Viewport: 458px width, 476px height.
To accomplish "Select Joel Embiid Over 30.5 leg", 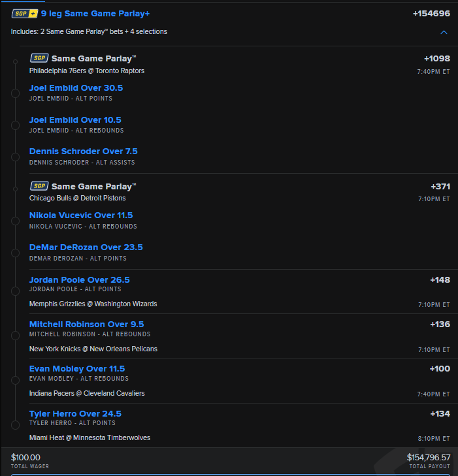I will click(x=76, y=88).
